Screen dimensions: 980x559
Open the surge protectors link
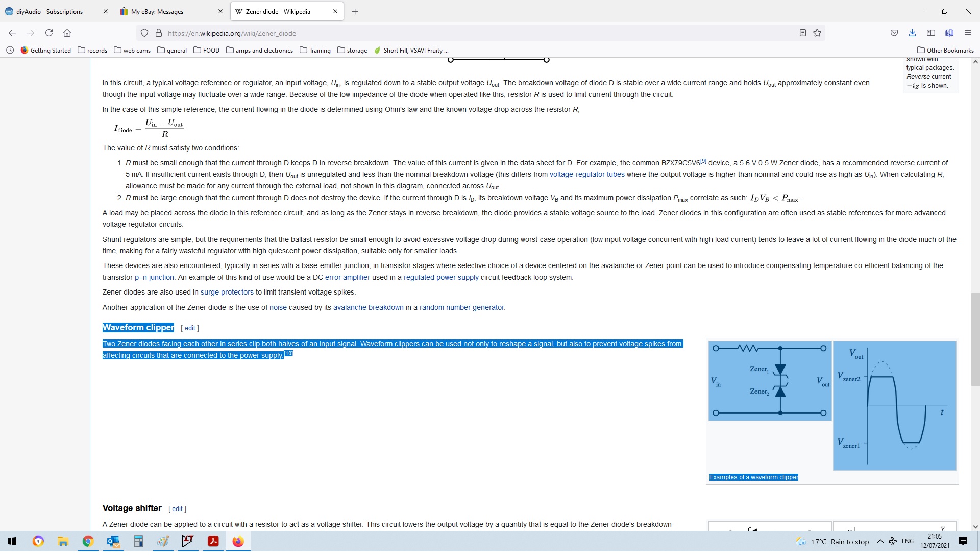pyautogui.click(x=227, y=292)
